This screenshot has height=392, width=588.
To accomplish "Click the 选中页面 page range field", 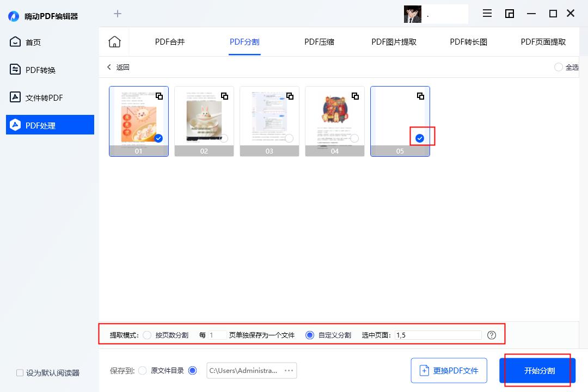I will (438, 335).
